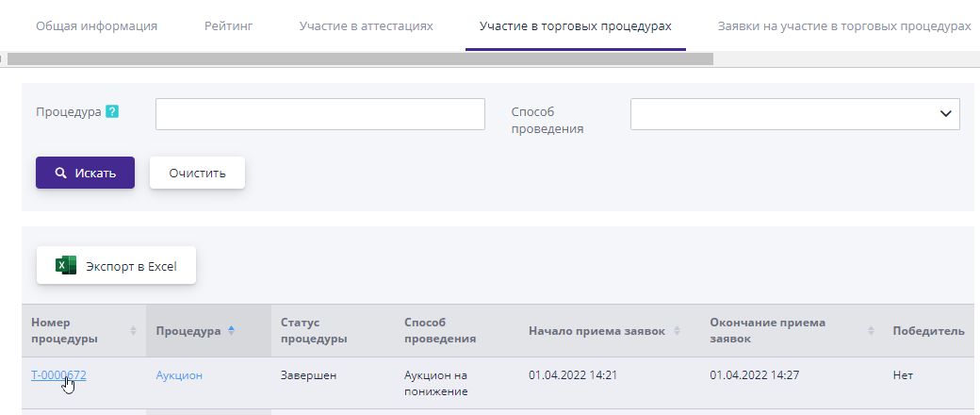Toggle sort arrows on Процедура column
The height and width of the screenshot is (415, 980).
click(x=232, y=331)
